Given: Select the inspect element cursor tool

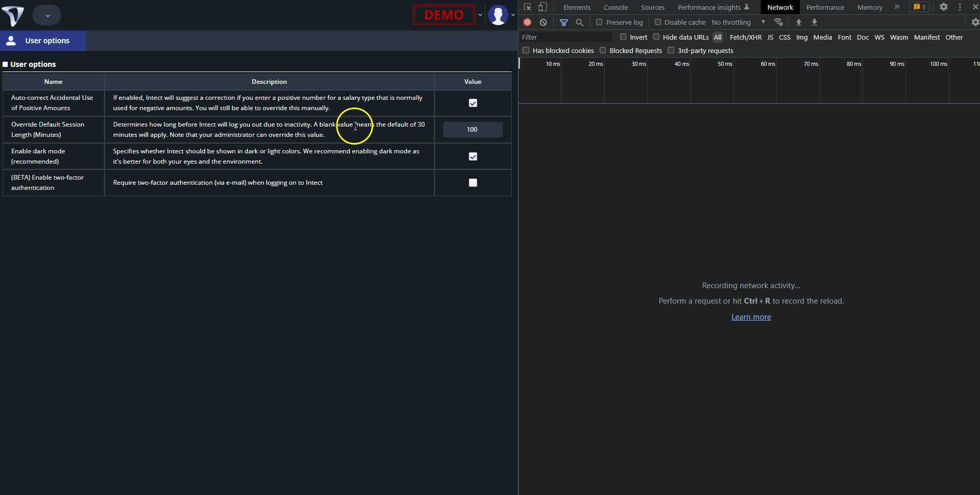Looking at the screenshot, I should [527, 7].
